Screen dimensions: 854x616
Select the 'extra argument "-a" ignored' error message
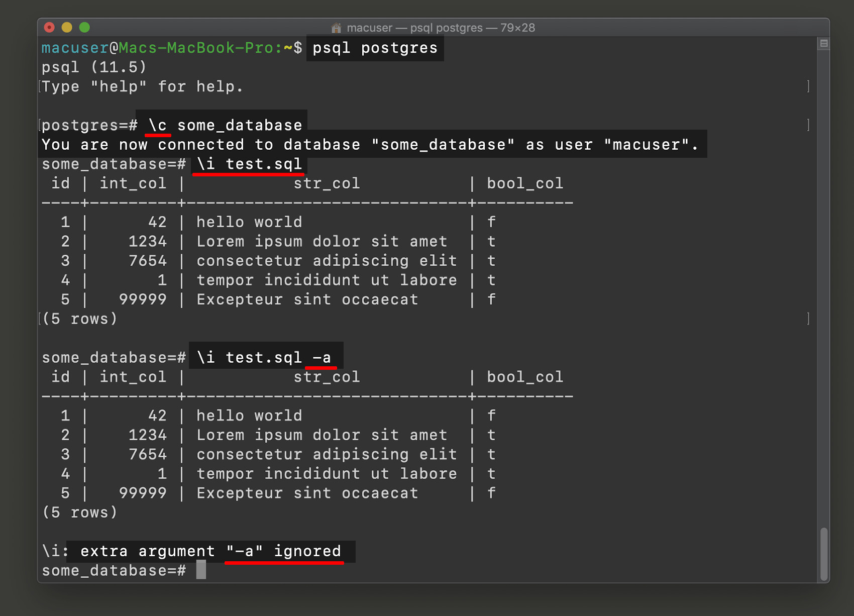click(211, 551)
